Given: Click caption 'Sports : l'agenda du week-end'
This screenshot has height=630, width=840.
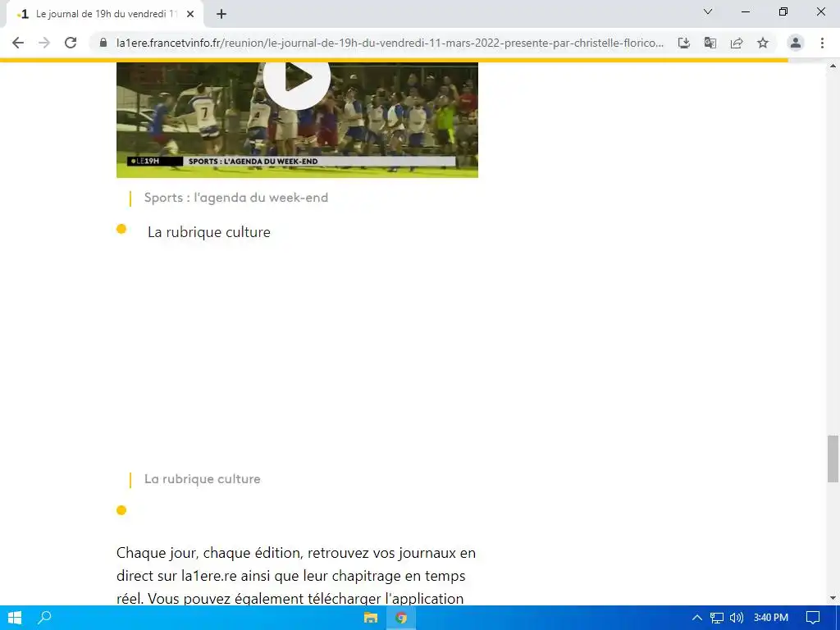Looking at the screenshot, I should (x=236, y=198).
